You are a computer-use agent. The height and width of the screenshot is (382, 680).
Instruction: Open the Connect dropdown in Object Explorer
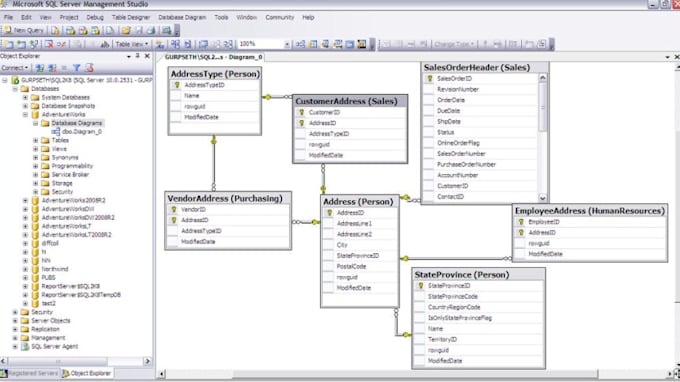[x=15, y=68]
